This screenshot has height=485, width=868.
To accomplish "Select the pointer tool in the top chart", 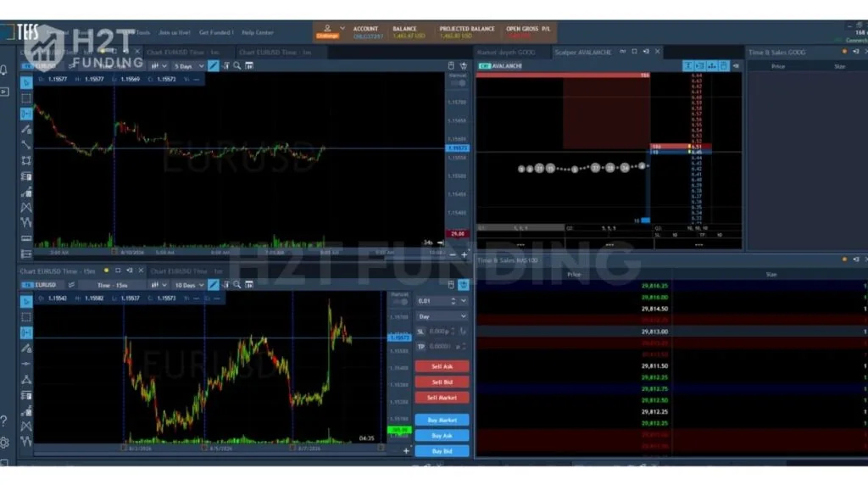I will tap(26, 83).
